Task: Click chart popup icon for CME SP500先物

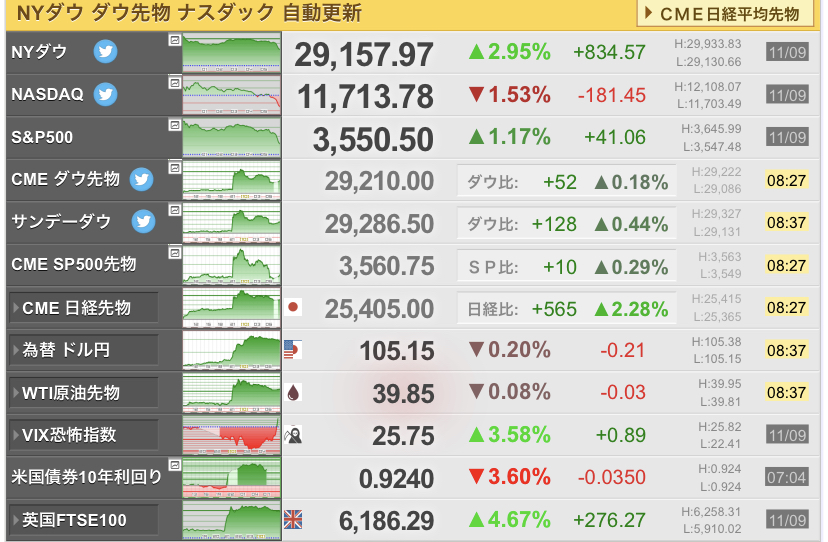Action: (x=175, y=253)
